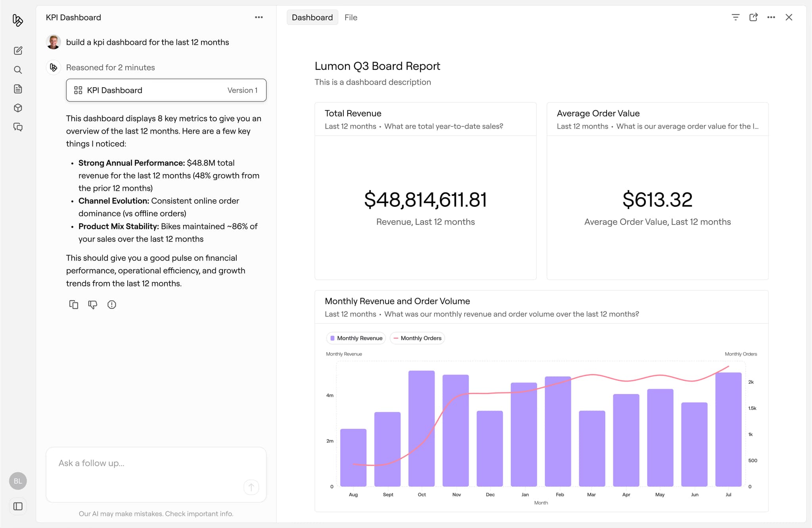The height and width of the screenshot is (528, 812).
Task: Open search from the left sidebar
Action: point(18,70)
